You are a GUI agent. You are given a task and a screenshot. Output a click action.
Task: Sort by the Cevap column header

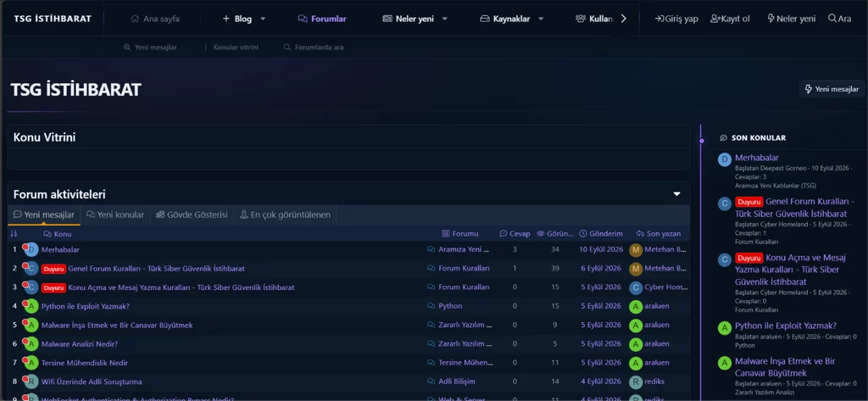point(515,234)
